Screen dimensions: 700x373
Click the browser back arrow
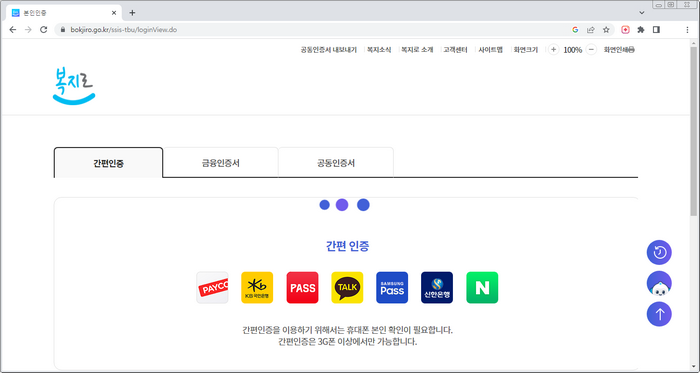click(x=12, y=30)
